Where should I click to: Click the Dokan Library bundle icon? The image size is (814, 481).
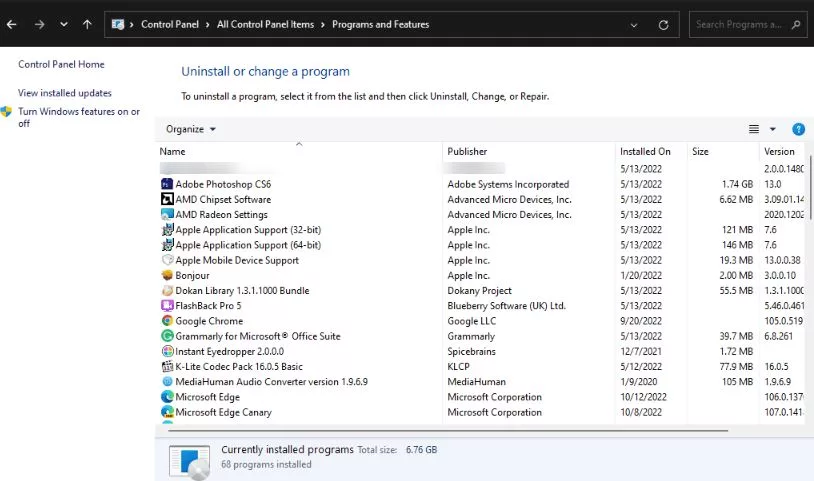coord(167,291)
